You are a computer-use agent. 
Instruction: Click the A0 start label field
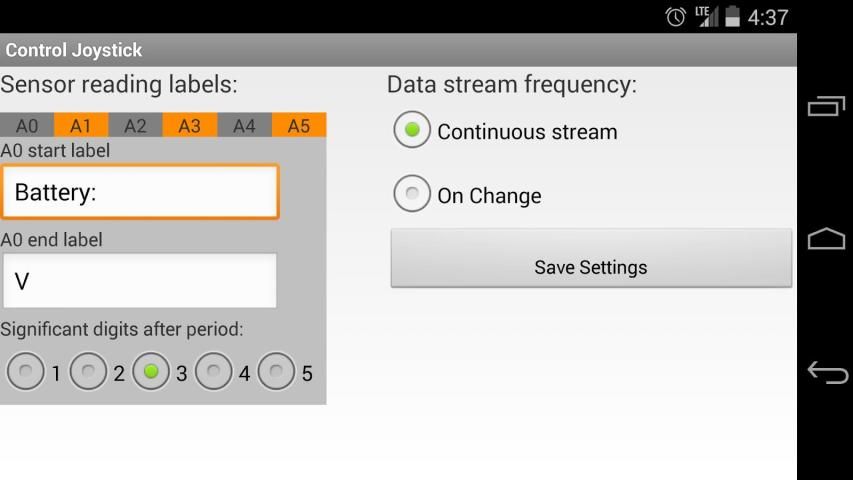(139, 192)
